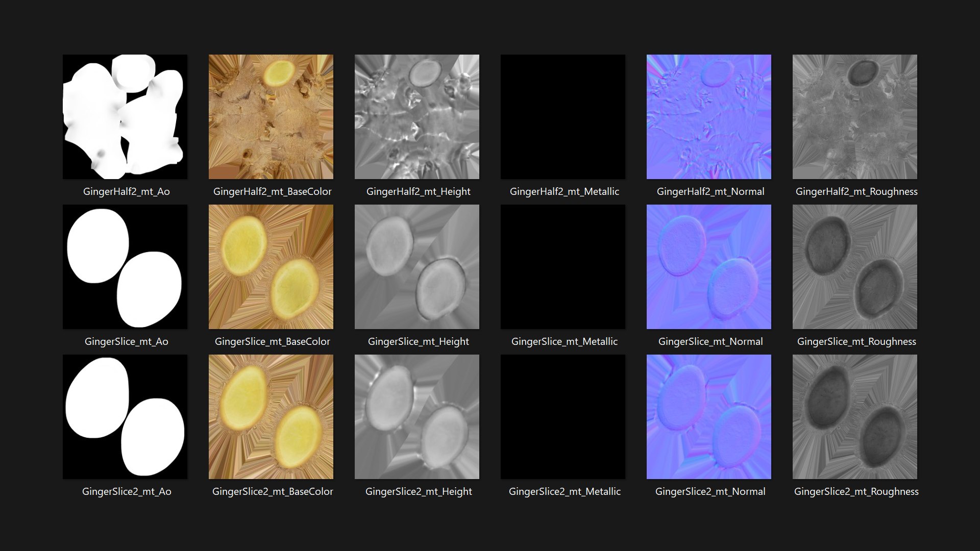980x551 pixels.
Task: Open the GingerSlice_mt_BaseColor thumbnail
Action: click(271, 267)
